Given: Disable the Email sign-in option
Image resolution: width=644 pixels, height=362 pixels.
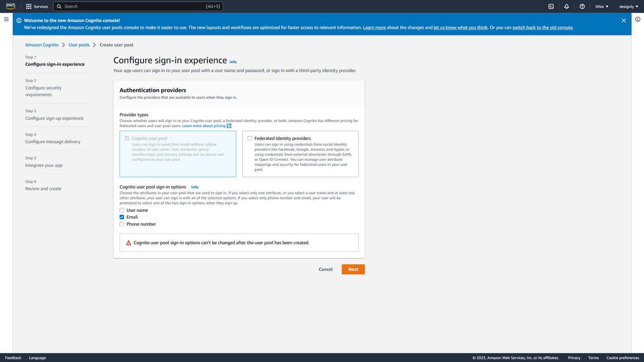Looking at the screenshot, I should pyautogui.click(x=122, y=217).
